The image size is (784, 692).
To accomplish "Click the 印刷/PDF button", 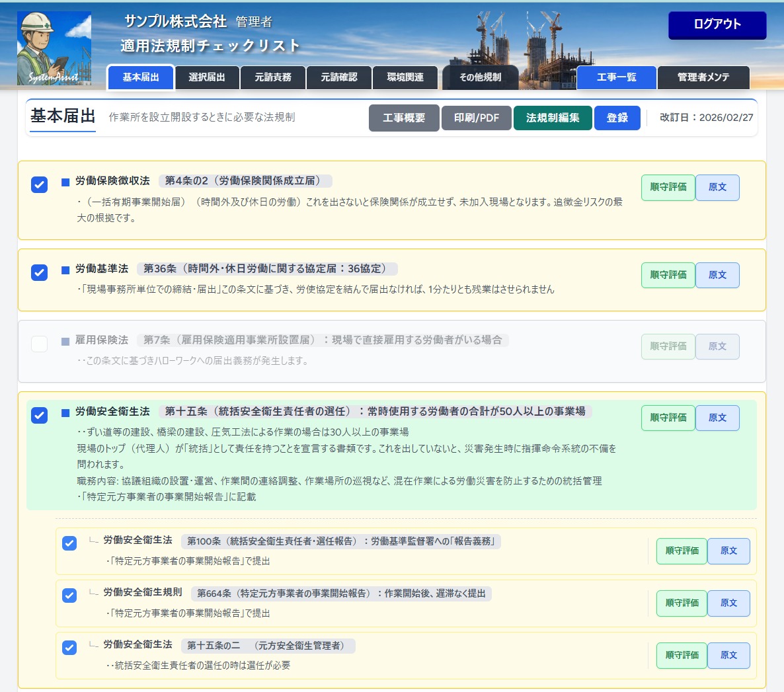I will click(477, 118).
